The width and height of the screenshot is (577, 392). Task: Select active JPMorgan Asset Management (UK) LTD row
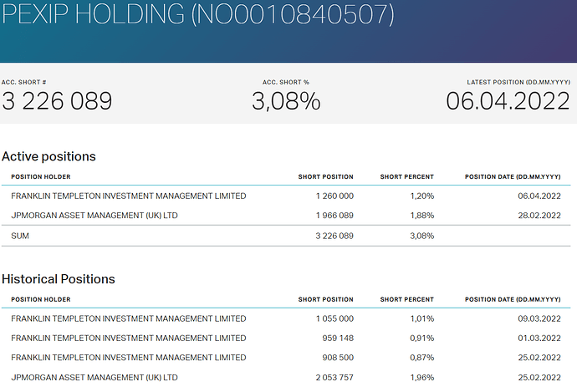(286, 215)
